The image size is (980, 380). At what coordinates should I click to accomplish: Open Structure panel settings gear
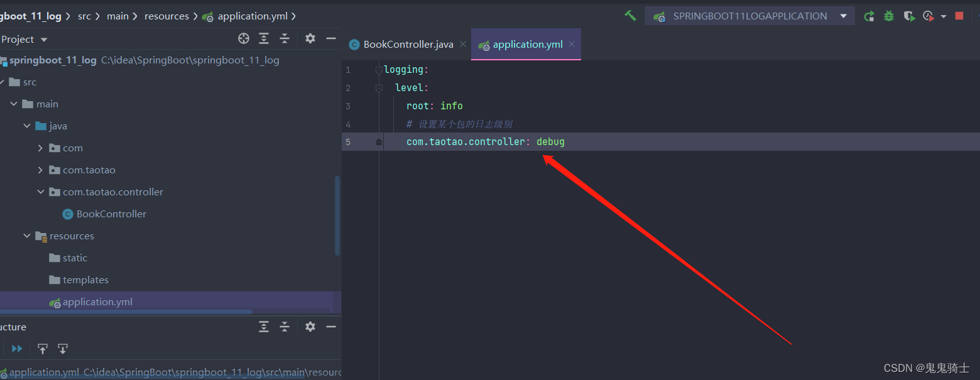[x=310, y=327]
